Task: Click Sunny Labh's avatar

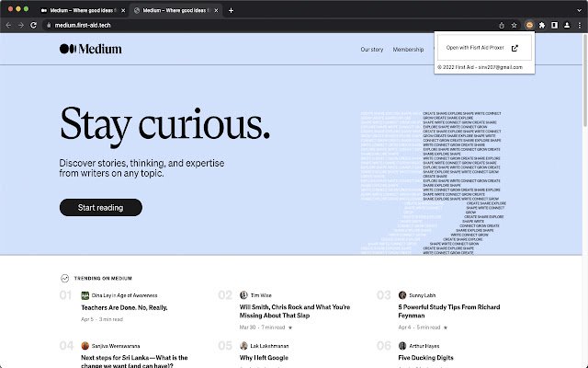Action: pos(402,295)
